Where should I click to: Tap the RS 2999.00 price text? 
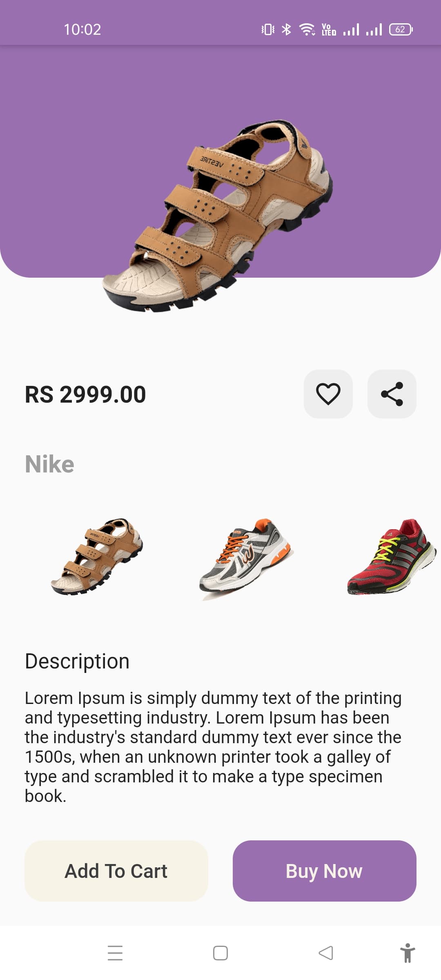click(85, 394)
